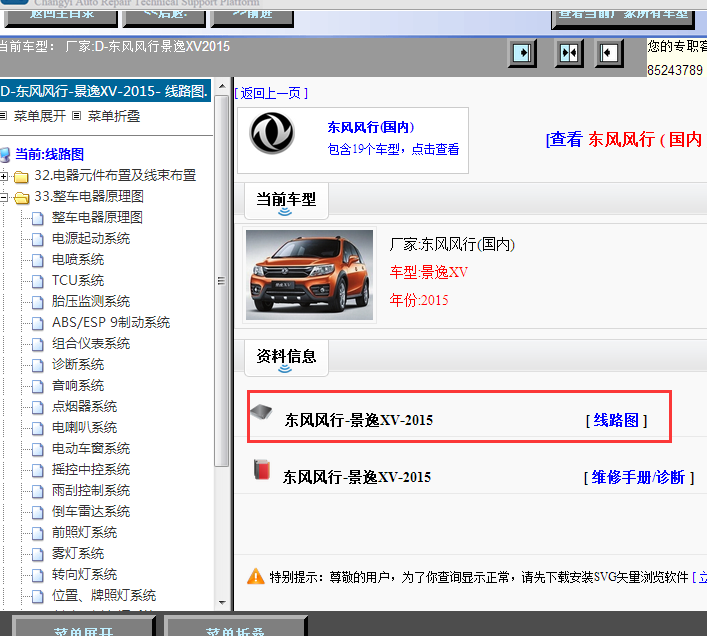This screenshot has width=707, height=636.
Task: Expand the 32.电器元件布置及线束布置 folder
Action: (x=4, y=176)
